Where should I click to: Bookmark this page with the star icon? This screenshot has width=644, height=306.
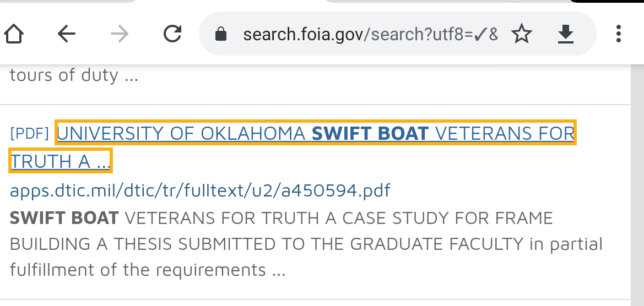(521, 35)
